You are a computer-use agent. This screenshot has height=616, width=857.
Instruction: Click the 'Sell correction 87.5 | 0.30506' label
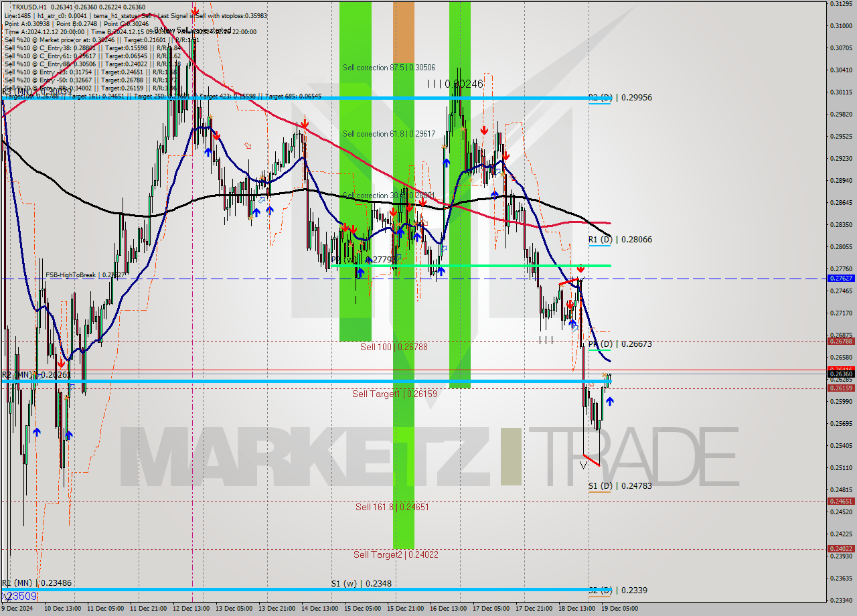pos(389,68)
